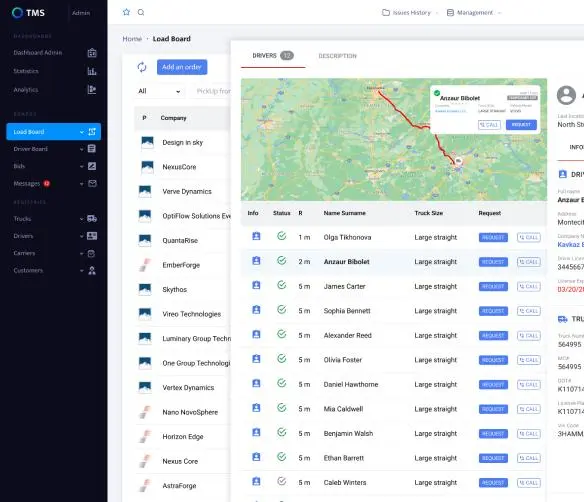Click the Statistics bar chart icon
The height and width of the screenshot is (502, 584).
point(92,71)
